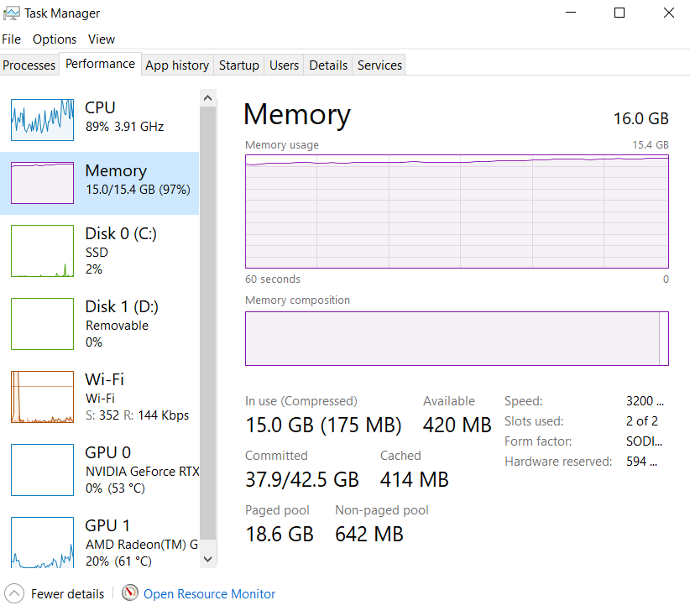
Task: Open Disk 0 (C:) performance graph
Action: click(42, 251)
